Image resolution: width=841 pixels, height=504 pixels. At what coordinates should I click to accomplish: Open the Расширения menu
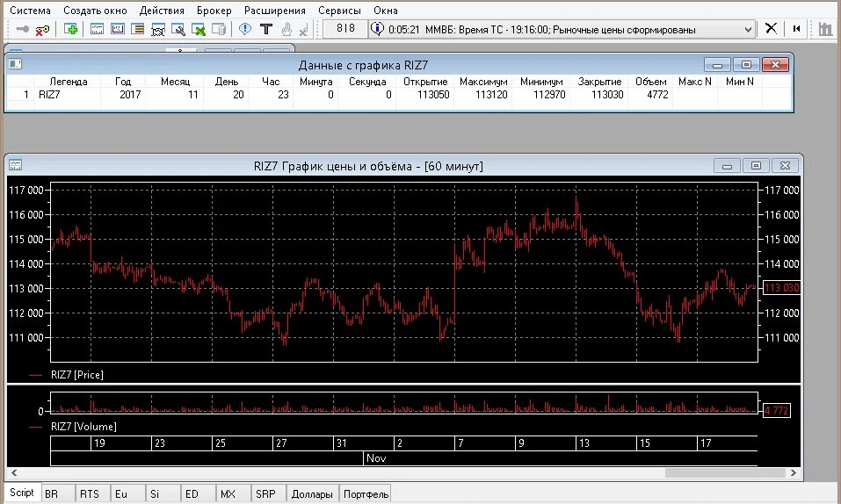point(274,11)
